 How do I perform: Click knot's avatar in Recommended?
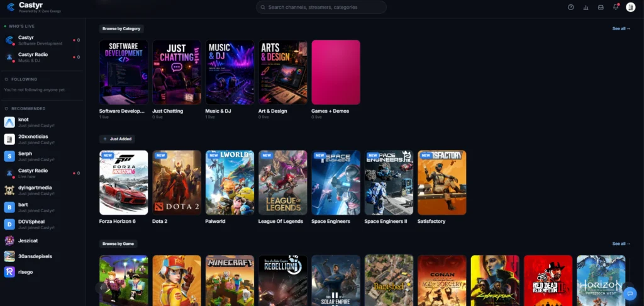tap(9, 122)
